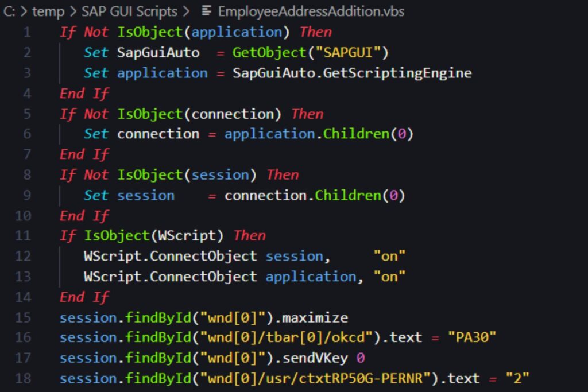
Task: Expand the chevron between C: and temp
Action: click(24, 11)
